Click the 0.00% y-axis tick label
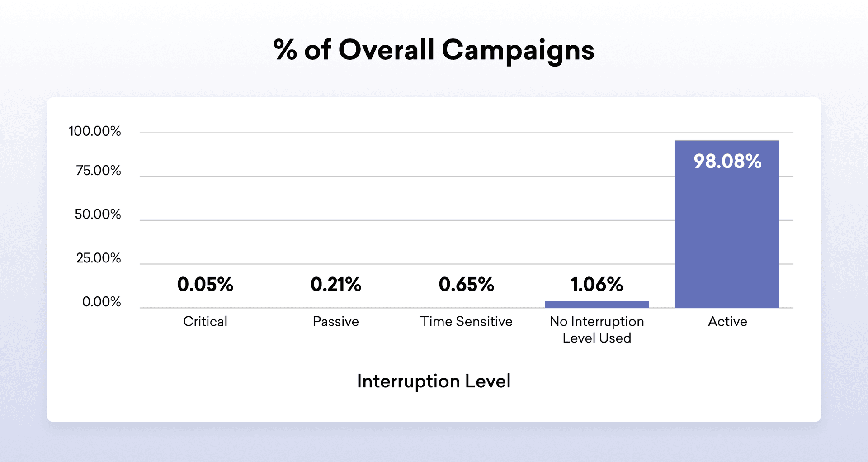Image resolution: width=868 pixels, height=462 pixels. [102, 302]
